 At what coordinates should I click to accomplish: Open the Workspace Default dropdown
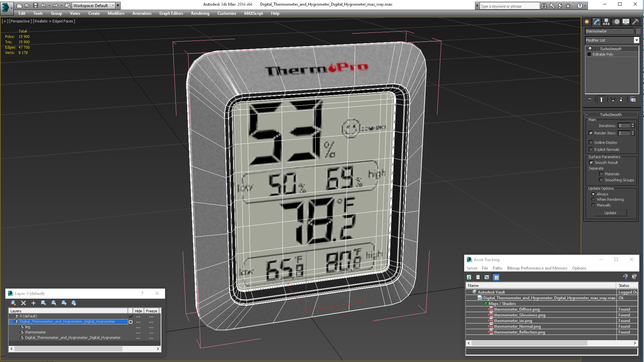[113, 5]
